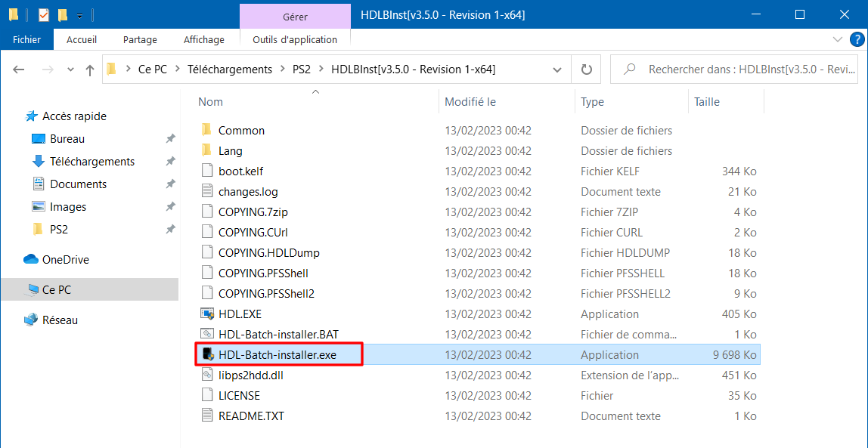Select the COPYING.HDLDump file icon
The image size is (868, 448).
click(x=207, y=253)
